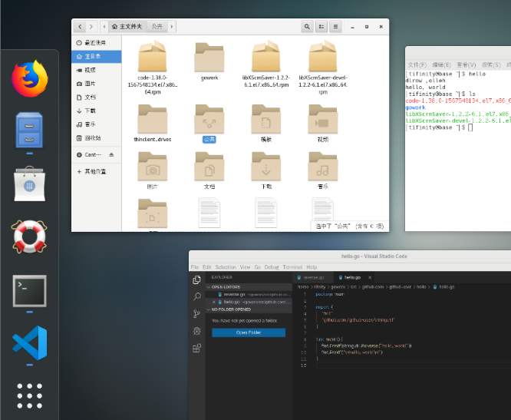Switch to the reverse.go editor tab
The image size is (511, 420).
pyautogui.click(x=313, y=277)
